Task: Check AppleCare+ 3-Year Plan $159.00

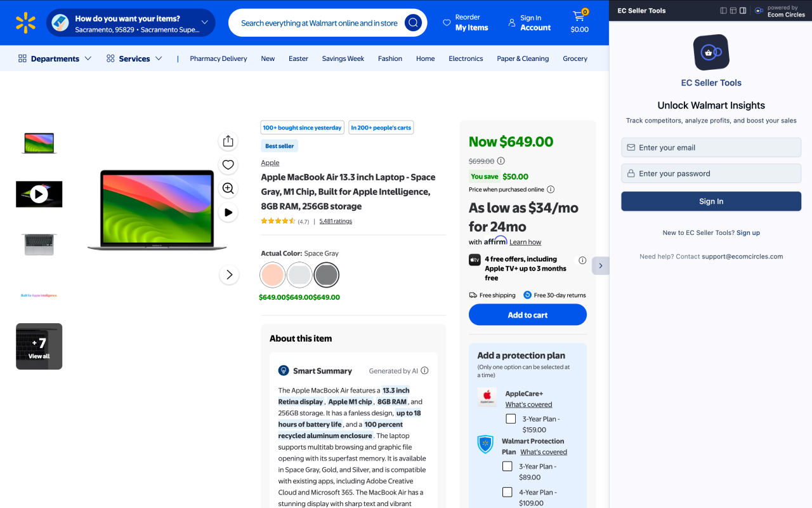Action: pos(511,418)
